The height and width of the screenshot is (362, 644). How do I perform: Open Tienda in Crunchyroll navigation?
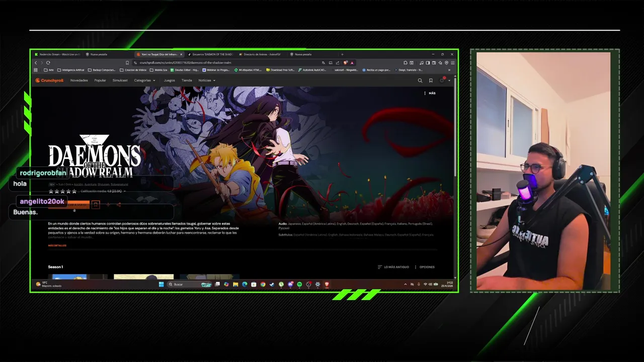tap(187, 80)
